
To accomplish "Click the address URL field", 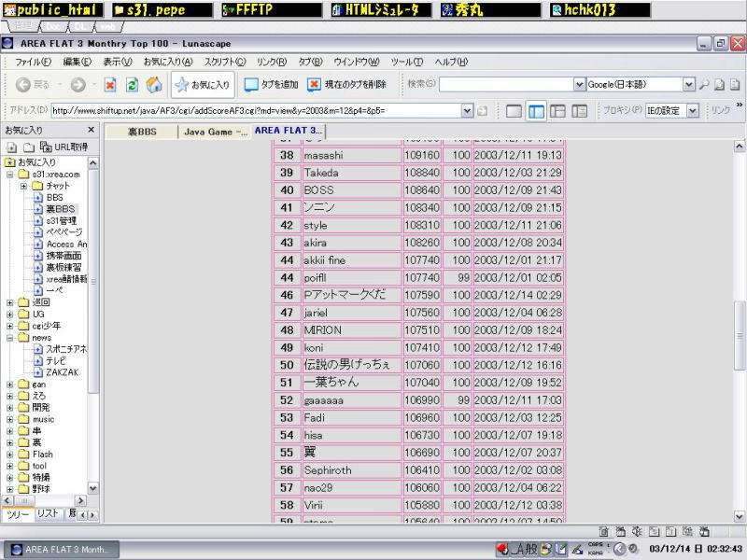I will (x=256, y=111).
